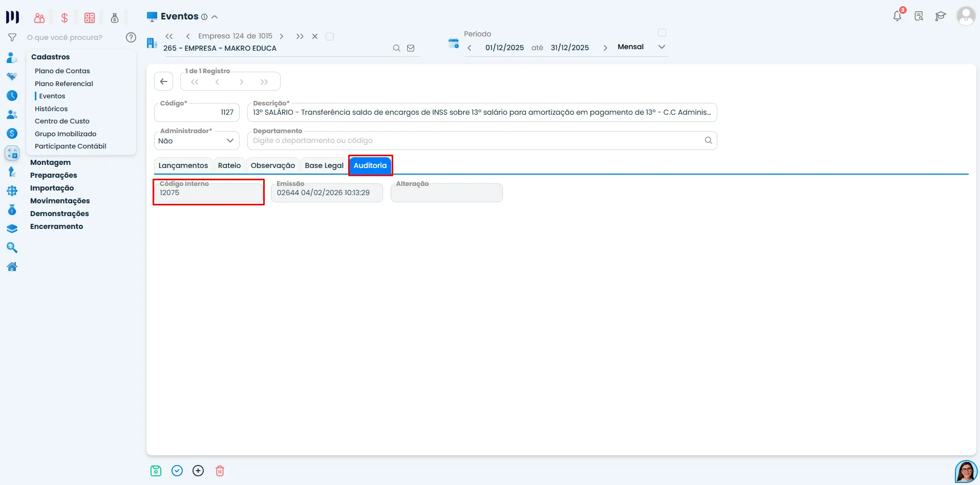Add a new record with plus icon
Image resolution: width=980 pixels, height=485 pixels.
(x=198, y=471)
